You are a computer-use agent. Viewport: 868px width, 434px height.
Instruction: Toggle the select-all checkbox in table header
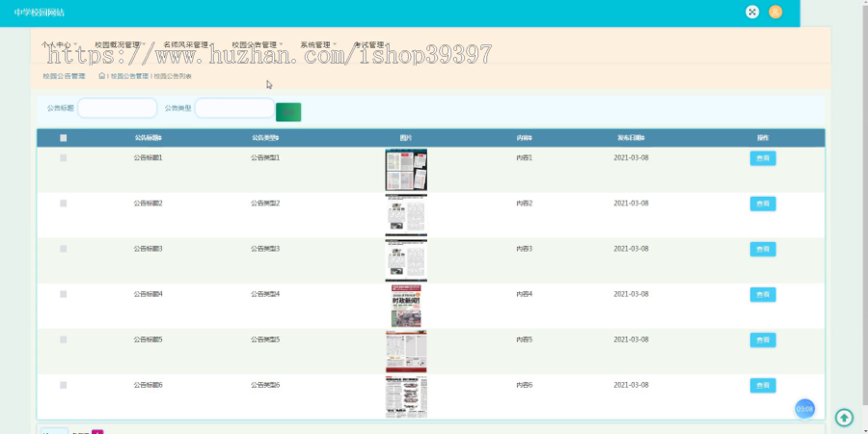[x=63, y=138]
